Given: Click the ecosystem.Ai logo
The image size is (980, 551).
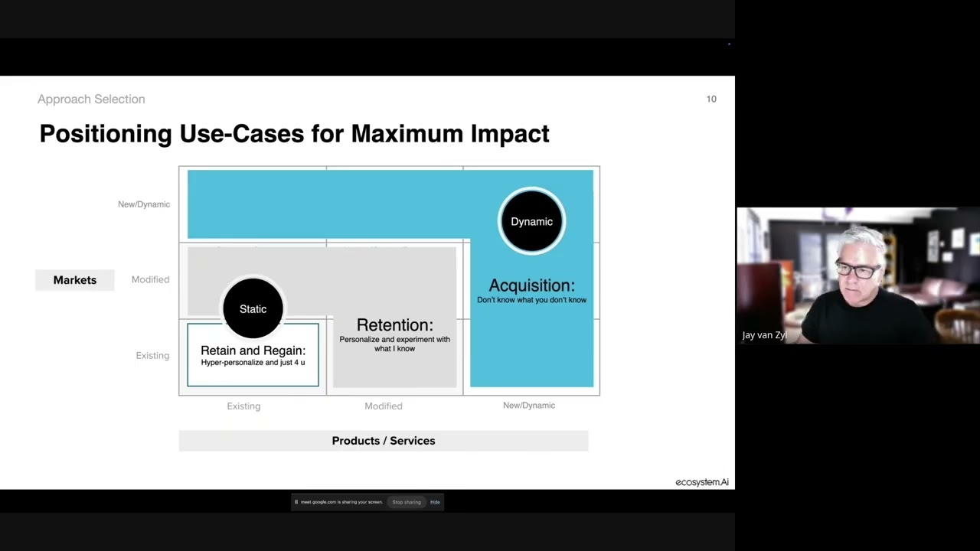Looking at the screenshot, I should click(701, 482).
